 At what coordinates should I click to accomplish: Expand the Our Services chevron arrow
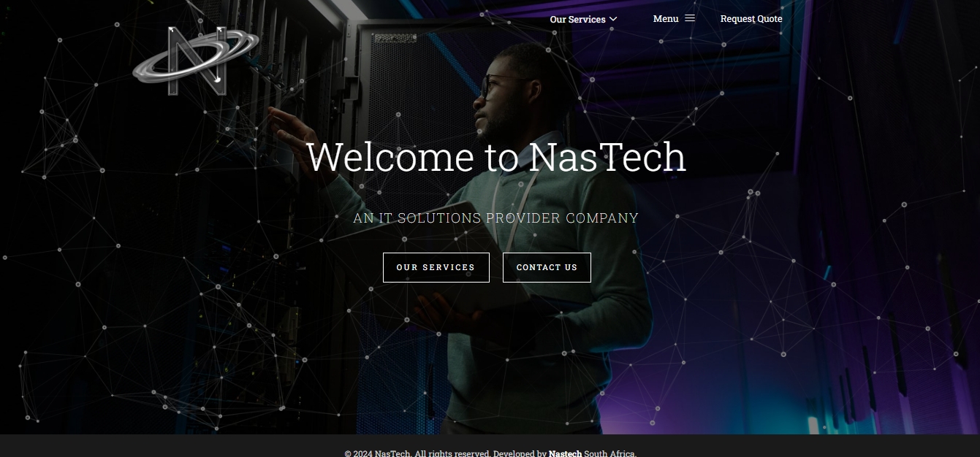613,19
